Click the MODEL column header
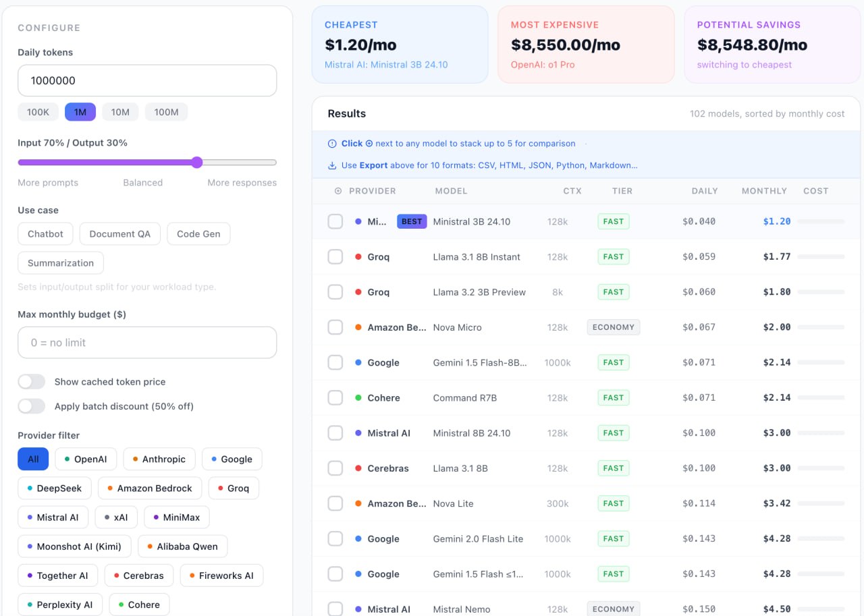The image size is (864, 616). 451,191
